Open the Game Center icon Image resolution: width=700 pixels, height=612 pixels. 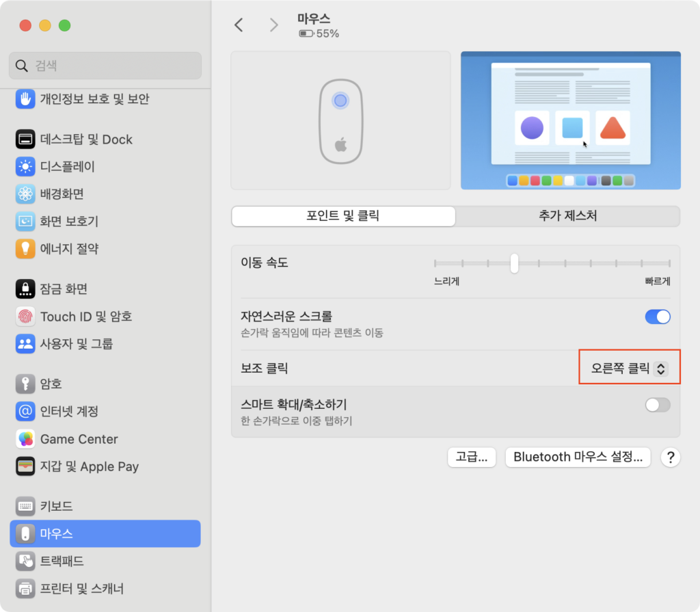25,439
